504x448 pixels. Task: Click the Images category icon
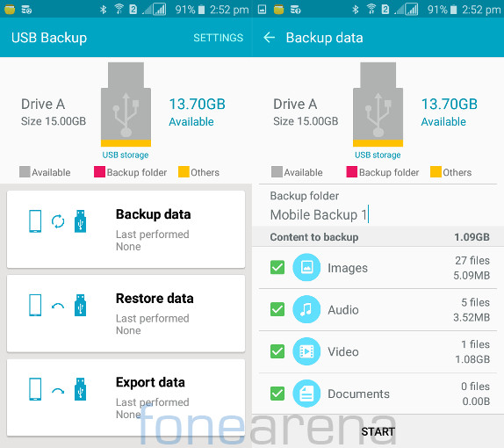306,267
